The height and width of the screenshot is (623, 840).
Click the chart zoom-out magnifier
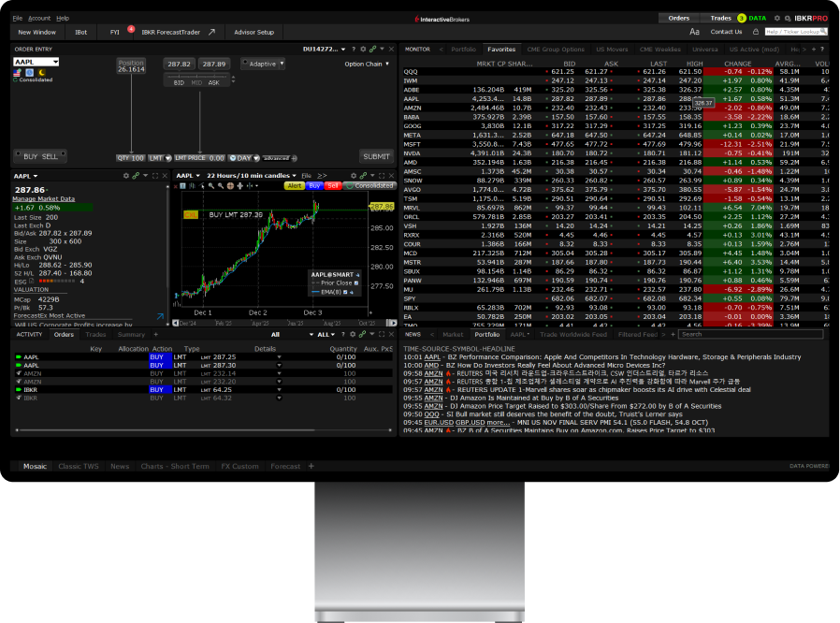click(221, 186)
